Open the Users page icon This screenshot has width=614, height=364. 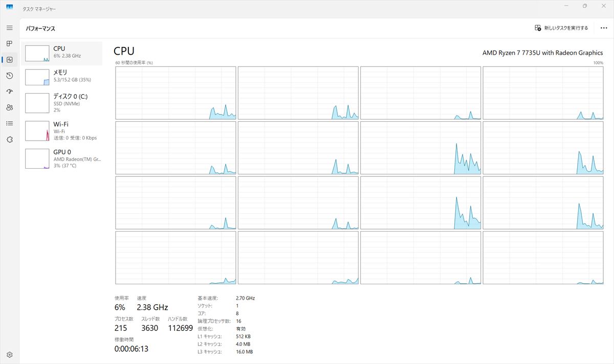9,107
